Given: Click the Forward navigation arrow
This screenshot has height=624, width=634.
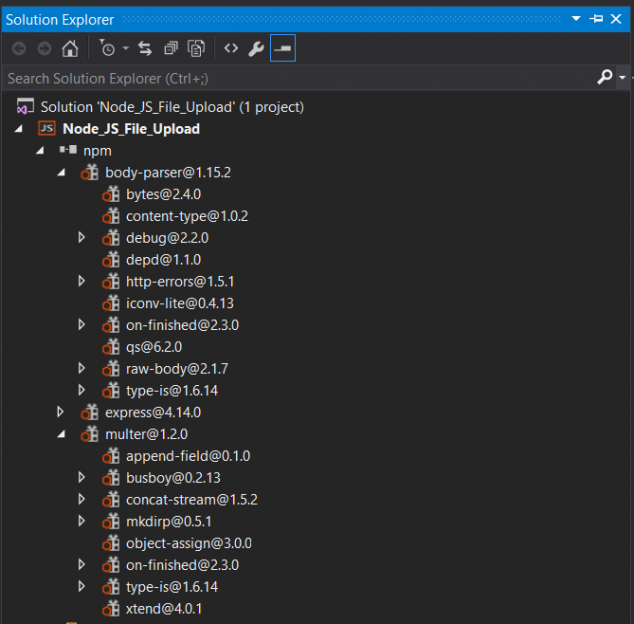Looking at the screenshot, I should pyautogui.click(x=44, y=49).
